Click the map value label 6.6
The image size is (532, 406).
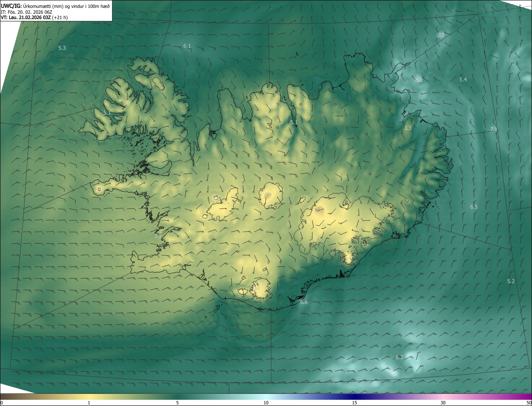[x=304, y=302]
